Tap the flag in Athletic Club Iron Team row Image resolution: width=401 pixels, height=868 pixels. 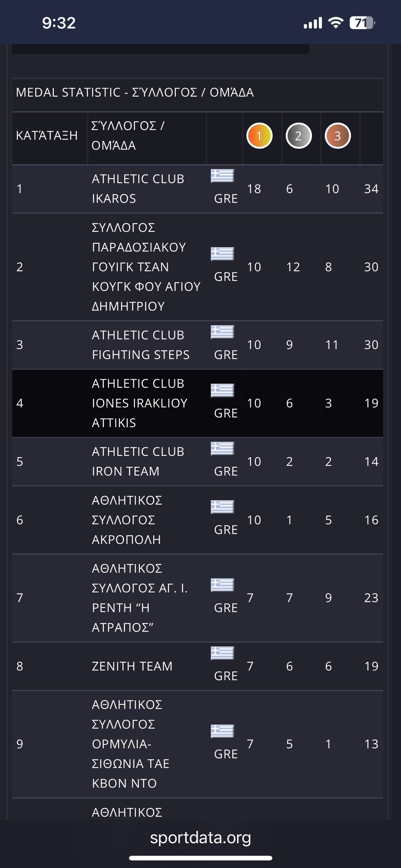coord(223,448)
